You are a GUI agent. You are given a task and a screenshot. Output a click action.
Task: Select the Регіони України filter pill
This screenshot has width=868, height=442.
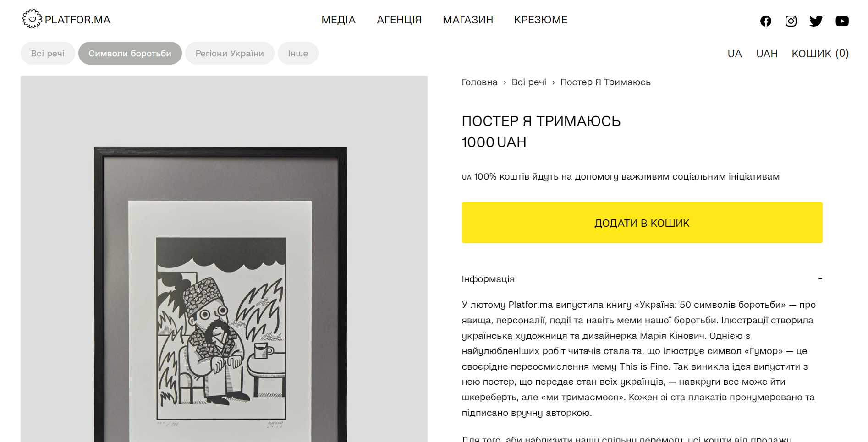pos(230,53)
